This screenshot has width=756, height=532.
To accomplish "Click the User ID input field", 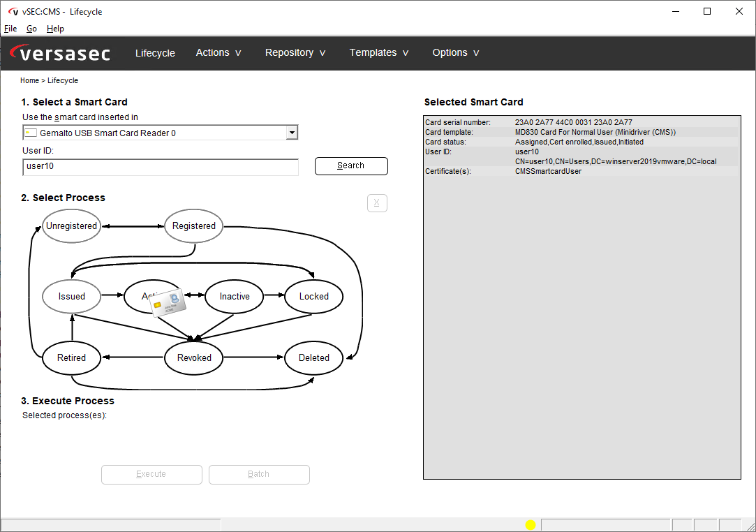I will click(161, 167).
